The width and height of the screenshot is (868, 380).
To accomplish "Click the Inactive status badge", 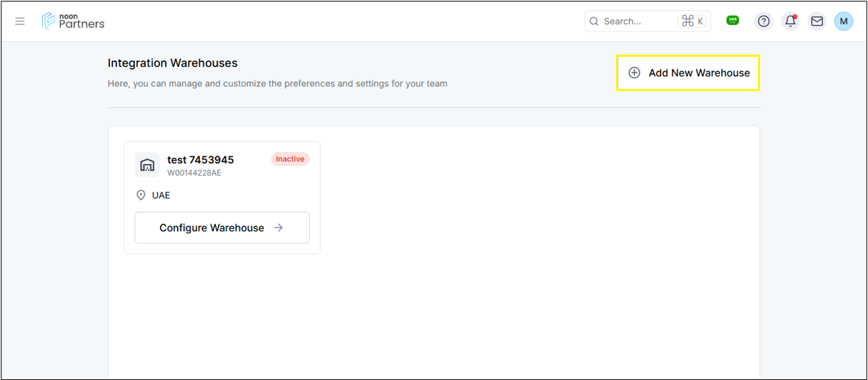I will (290, 159).
